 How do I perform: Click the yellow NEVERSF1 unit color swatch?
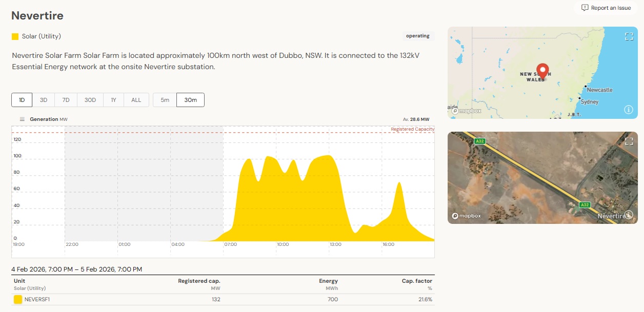pyautogui.click(x=18, y=299)
